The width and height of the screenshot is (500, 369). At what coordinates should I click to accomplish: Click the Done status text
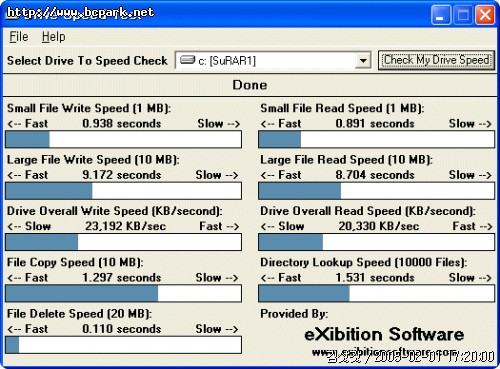250,85
